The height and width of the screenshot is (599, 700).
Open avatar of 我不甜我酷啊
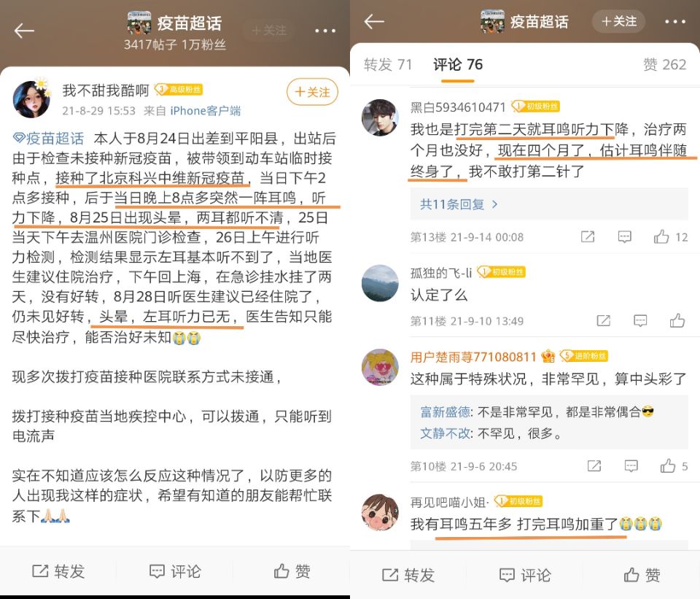click(31, 98)
